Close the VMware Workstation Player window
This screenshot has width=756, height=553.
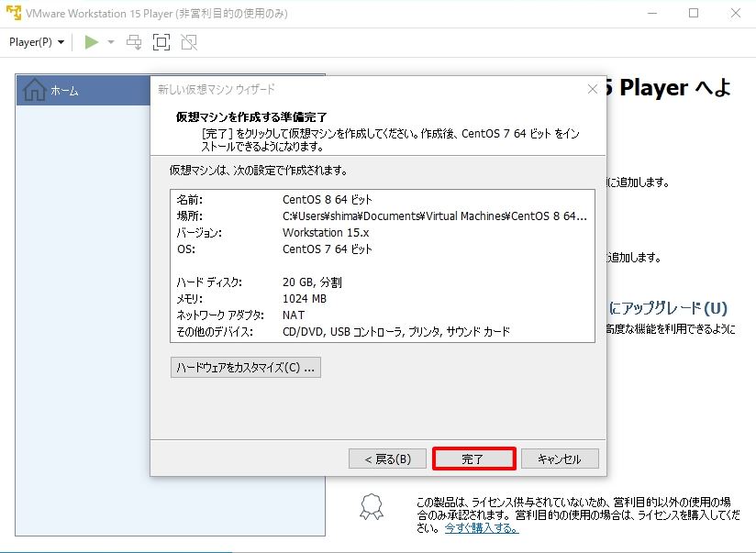[735, 13]
